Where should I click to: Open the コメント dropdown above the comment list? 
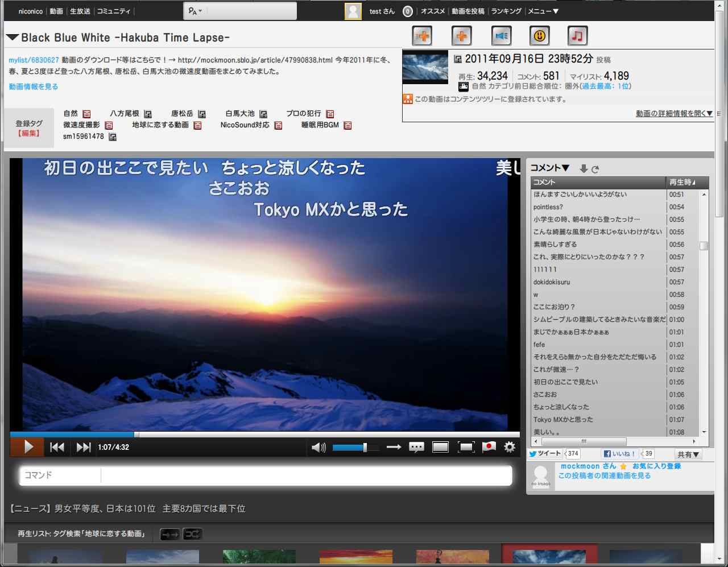549,168
